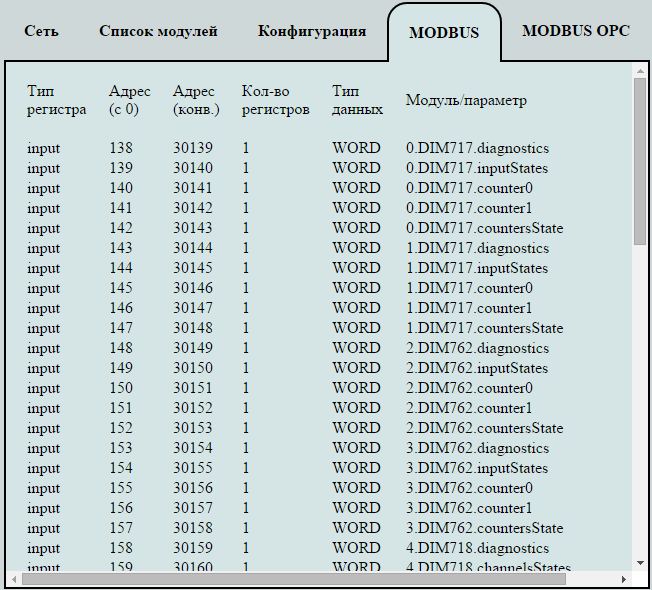Image resolution: width=652 pixels, height=590 pixels.
Task: Click converted address 30154
Action: 193,448
